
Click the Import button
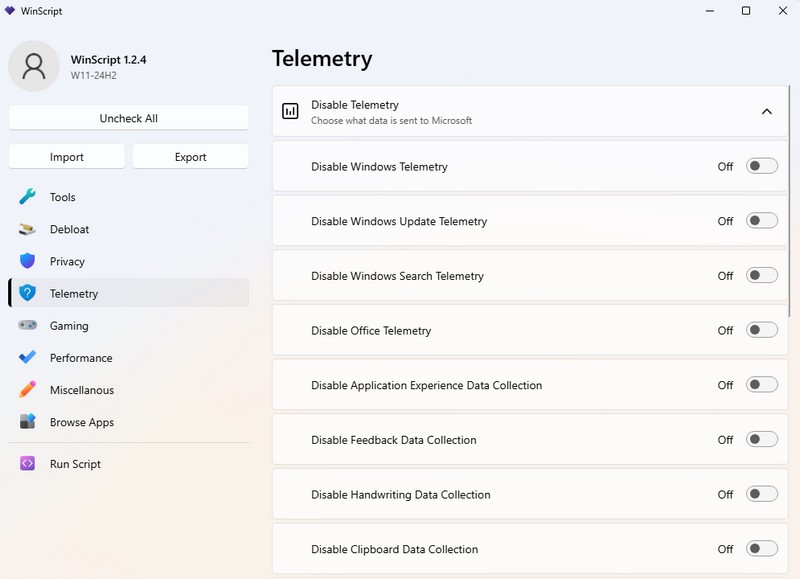point(67,157)
